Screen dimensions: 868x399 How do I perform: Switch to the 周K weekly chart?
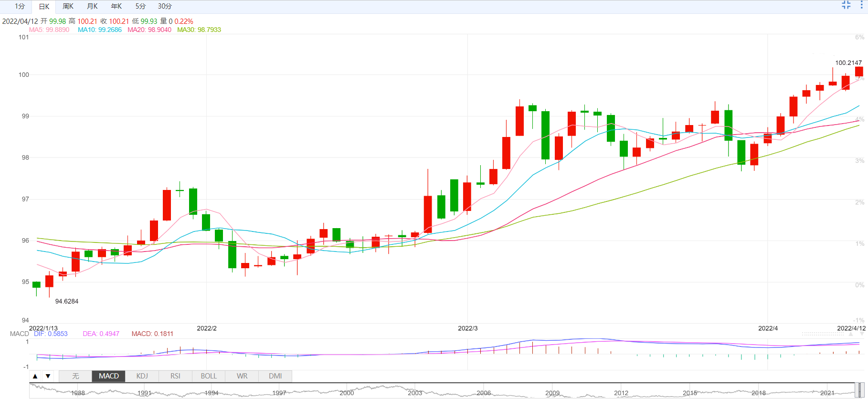tap(68, 7)
